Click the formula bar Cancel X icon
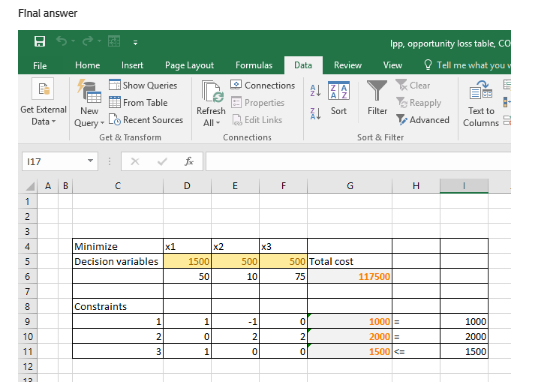 [x=135, y=161]
